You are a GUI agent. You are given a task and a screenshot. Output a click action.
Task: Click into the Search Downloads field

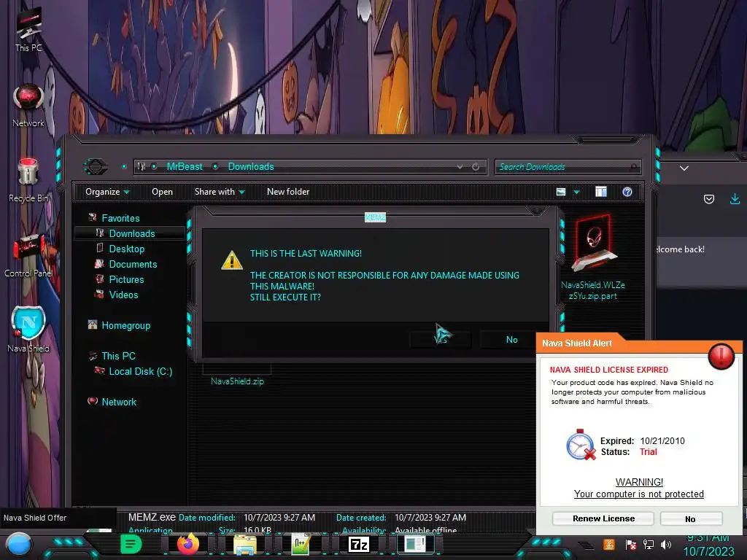[x=568, y=167]
